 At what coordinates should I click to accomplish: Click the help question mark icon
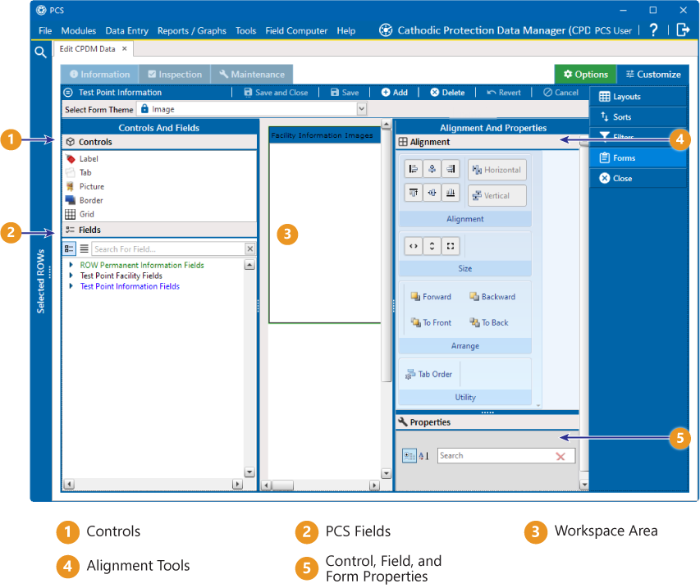coord(653,30)
